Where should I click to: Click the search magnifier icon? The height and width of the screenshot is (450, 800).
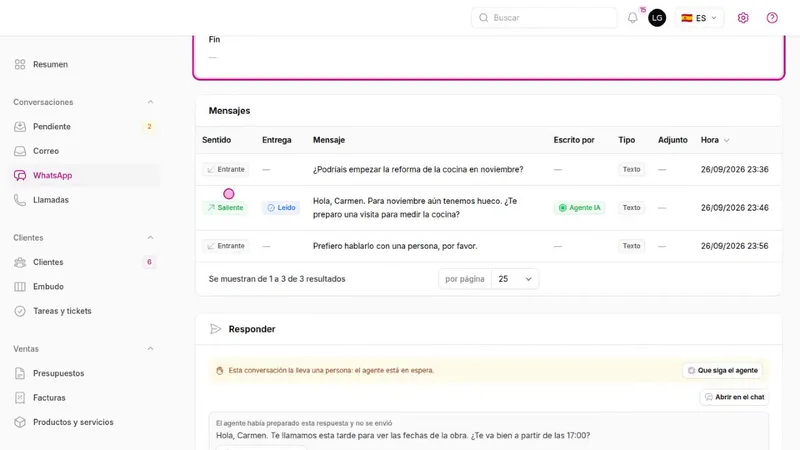[x=483, y=18]
